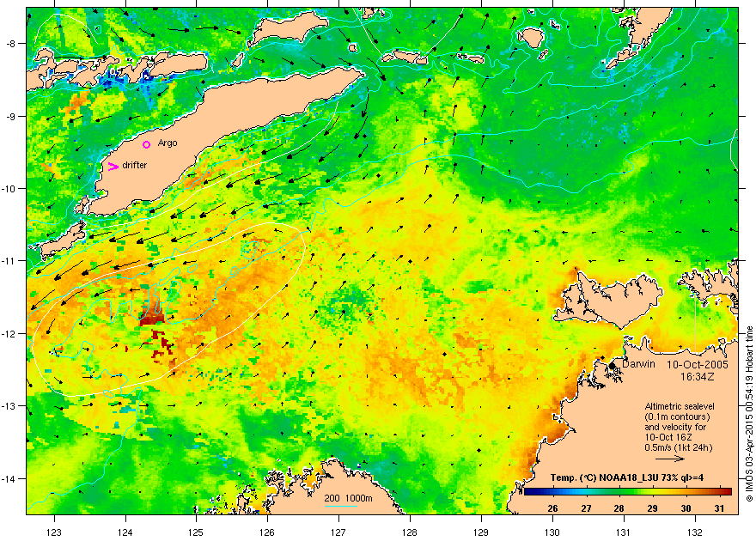Click latitude axis label '-8'

(x=11, y=43)
